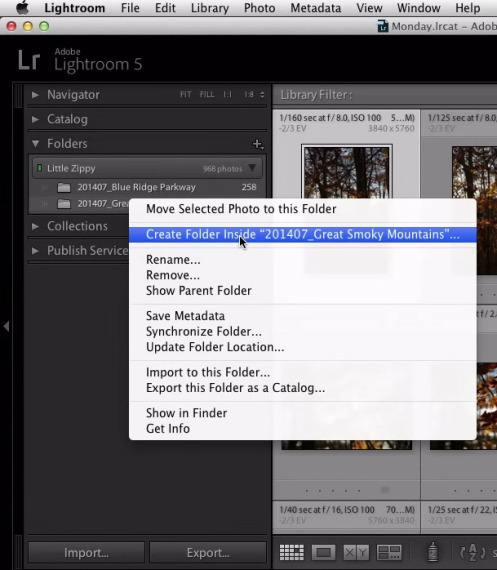Open the View menu

(x=369, y=8)
